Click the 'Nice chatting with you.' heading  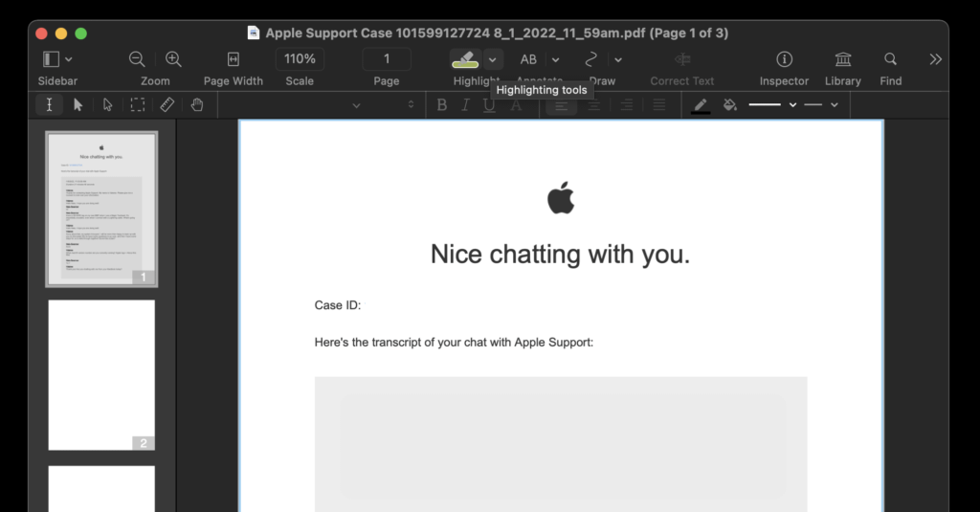pyautogui.click(x=560, y=255)
